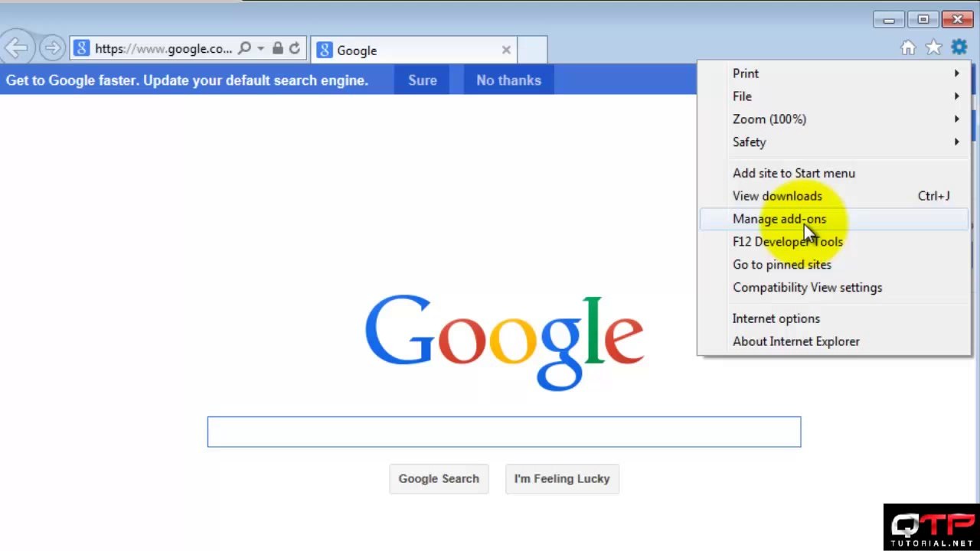
Task: Expand the Print submenu
Action: tap(835, 73)
